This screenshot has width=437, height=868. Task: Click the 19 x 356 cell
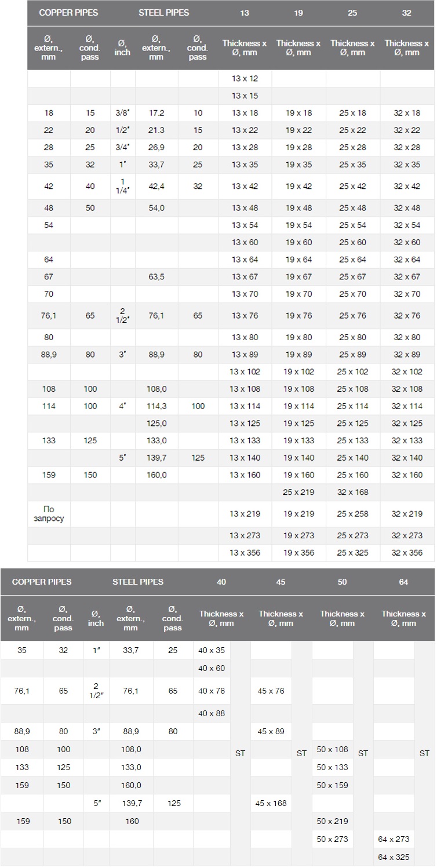pos(298,553)
